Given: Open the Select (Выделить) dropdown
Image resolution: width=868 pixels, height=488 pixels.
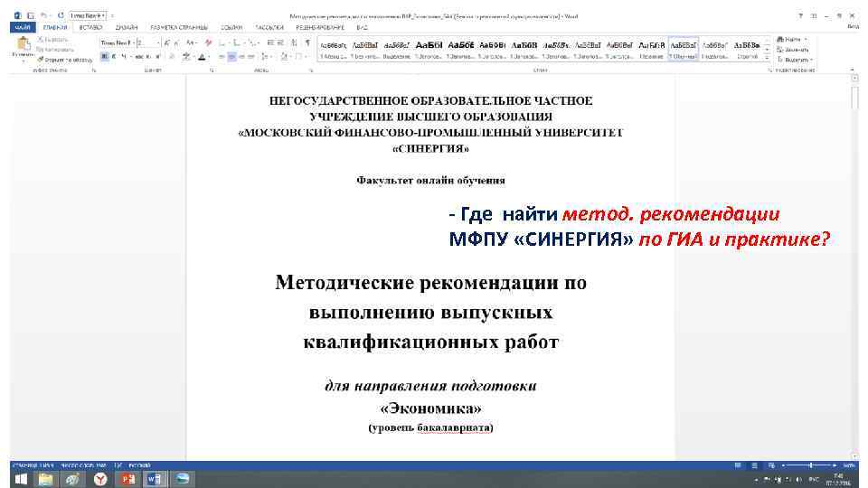Looking at the screenshot, I should point(795,60).
